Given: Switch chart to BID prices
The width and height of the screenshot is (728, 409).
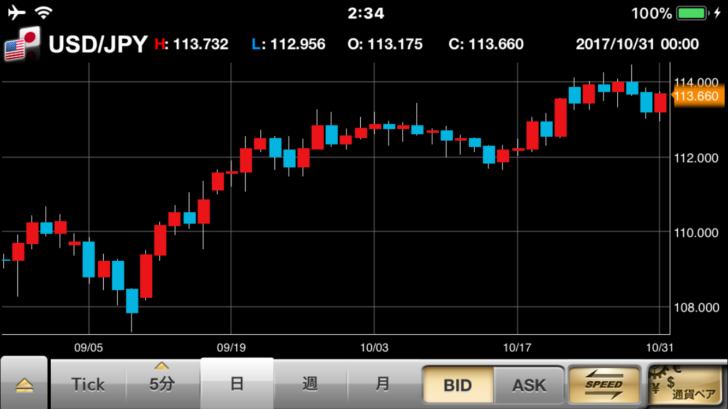Looking at the screenshot, I should click(x=457, y=385).
